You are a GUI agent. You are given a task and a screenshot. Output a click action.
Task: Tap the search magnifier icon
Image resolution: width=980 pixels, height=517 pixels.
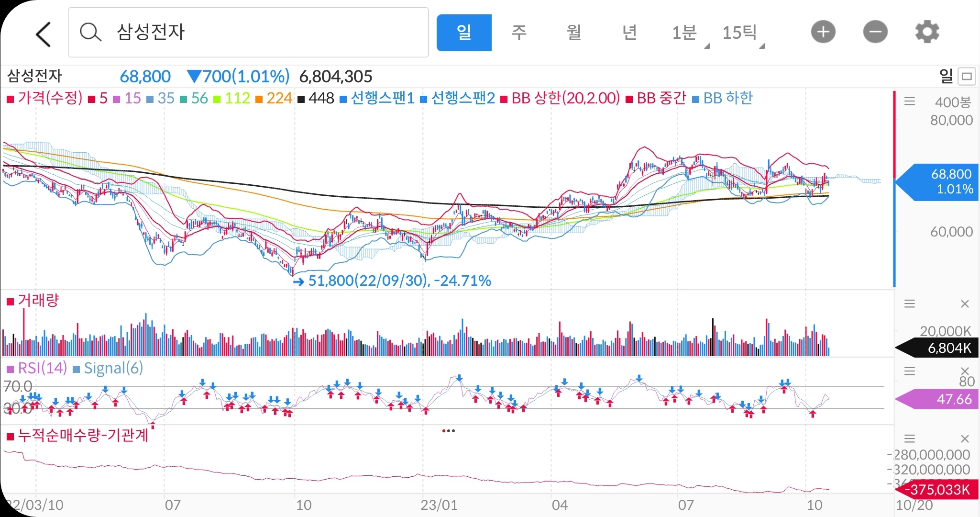(90, 33)
